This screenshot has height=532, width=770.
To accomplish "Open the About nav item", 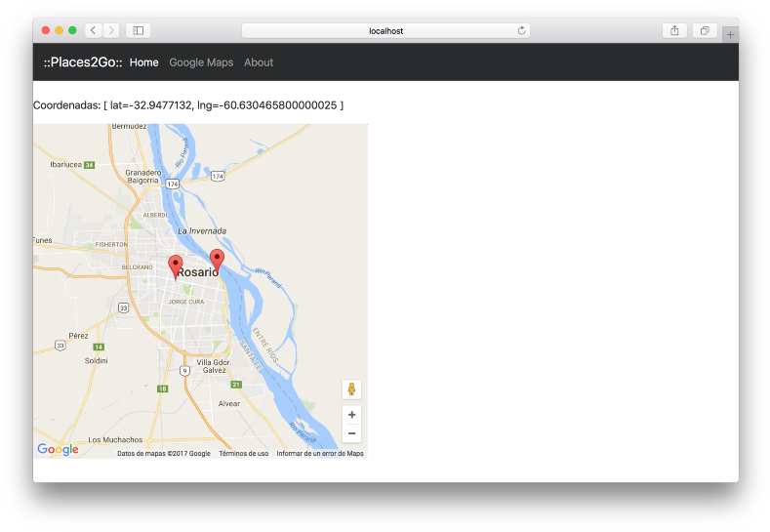I will click(x=259, y=62).
